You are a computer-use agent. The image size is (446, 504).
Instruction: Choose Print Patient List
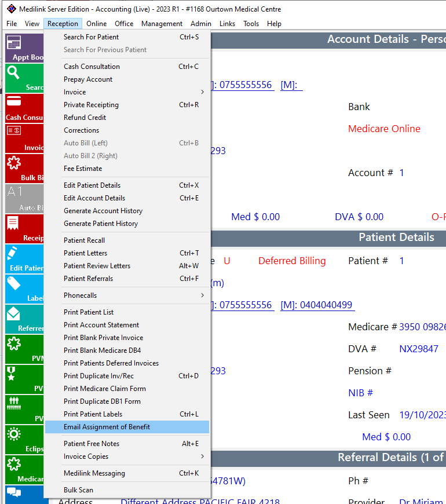127,312
